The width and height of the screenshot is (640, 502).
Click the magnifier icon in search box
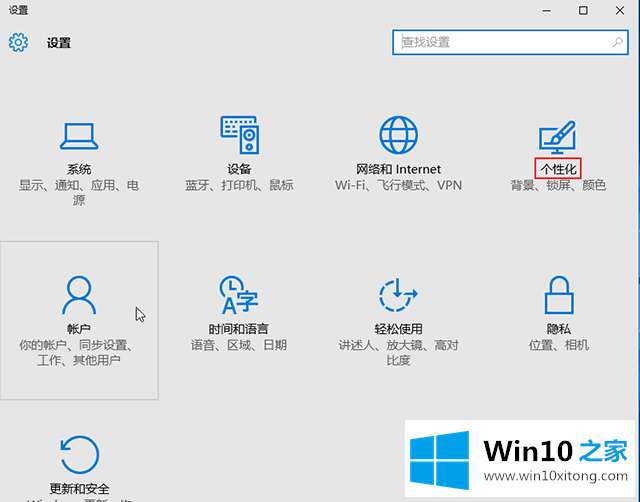(618, 42)
